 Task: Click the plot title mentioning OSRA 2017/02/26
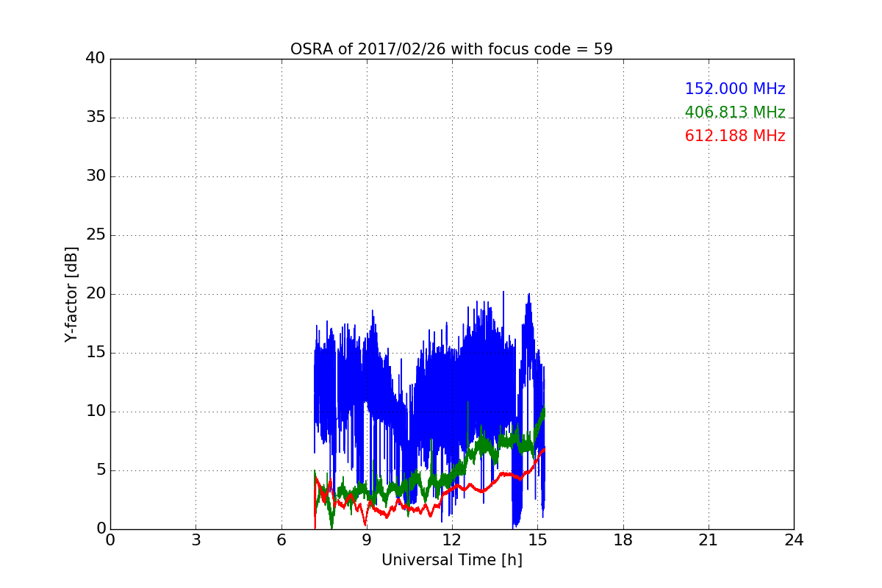451,49
